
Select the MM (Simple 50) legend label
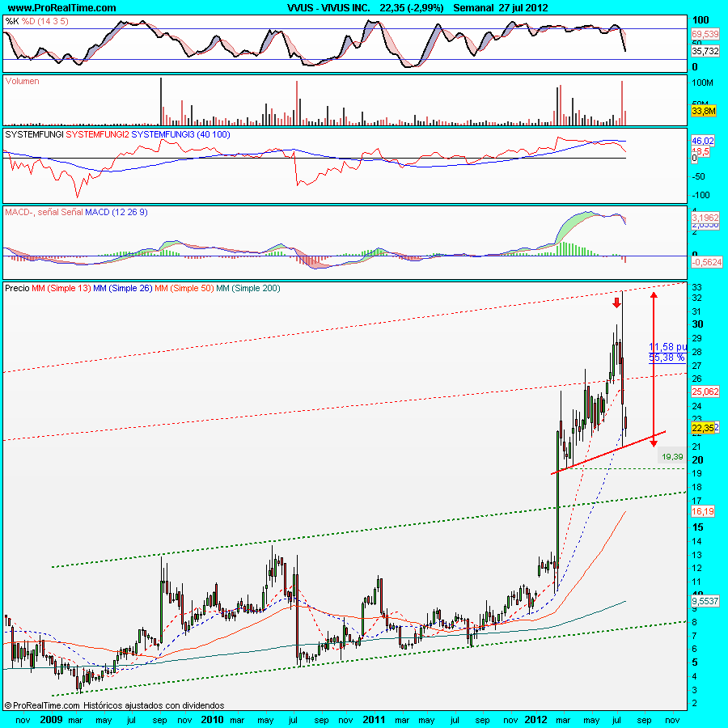(184, 288)
